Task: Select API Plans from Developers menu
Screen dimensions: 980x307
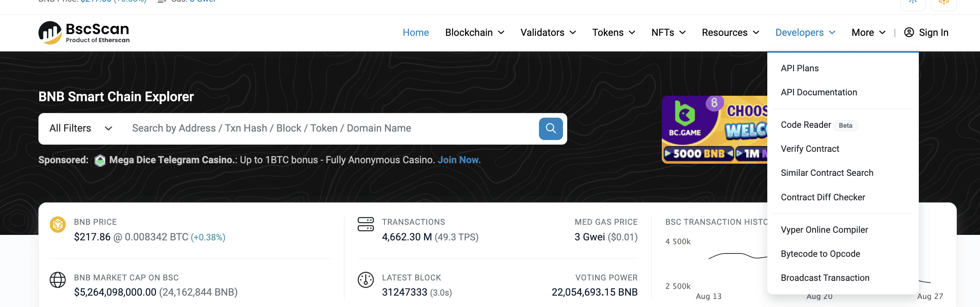Action: point(800,68)
